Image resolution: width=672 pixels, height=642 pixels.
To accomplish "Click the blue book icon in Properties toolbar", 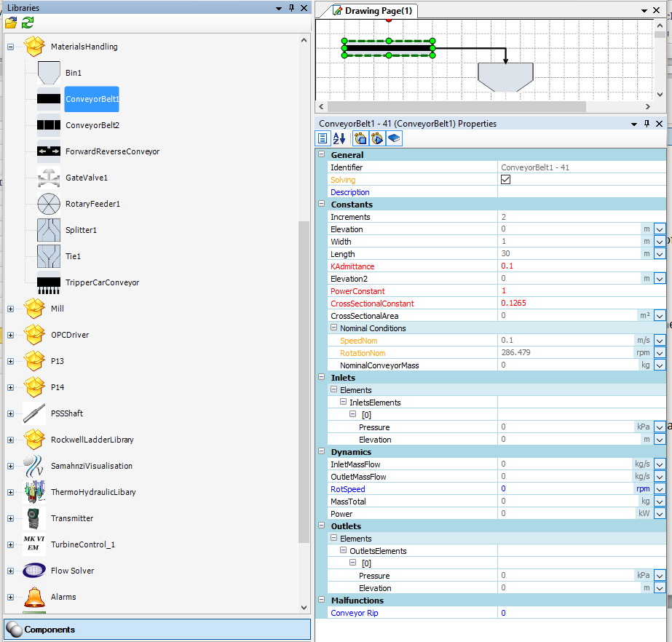I will point(394,138).
